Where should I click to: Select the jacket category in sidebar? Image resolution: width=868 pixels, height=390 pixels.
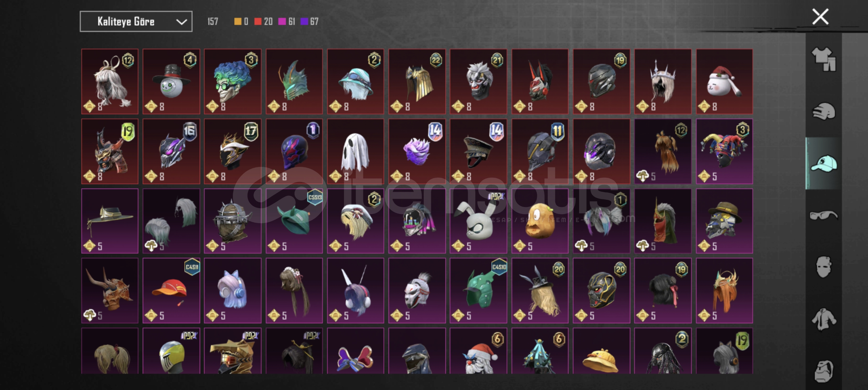click(824, 319)
